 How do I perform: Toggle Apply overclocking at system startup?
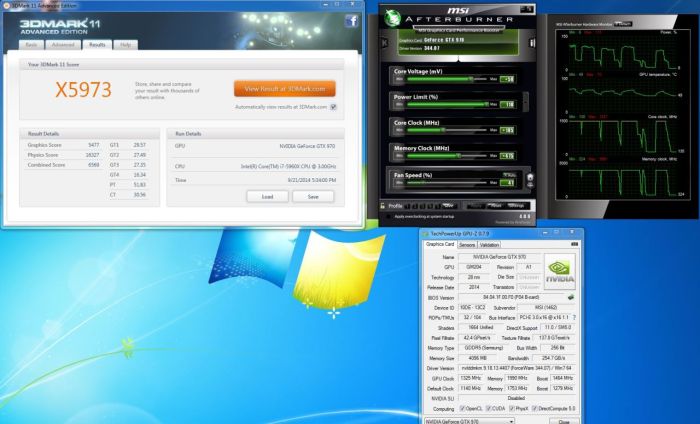(388, 216)
